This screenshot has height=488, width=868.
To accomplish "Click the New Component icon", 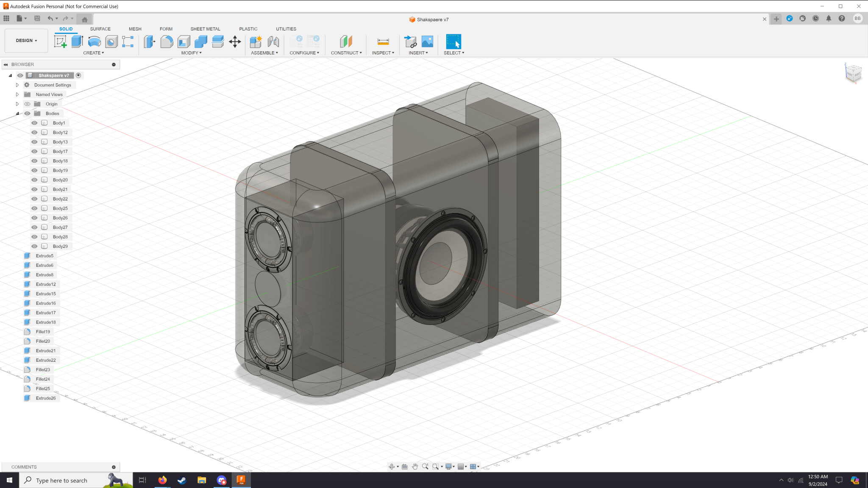I will (256, 42).
